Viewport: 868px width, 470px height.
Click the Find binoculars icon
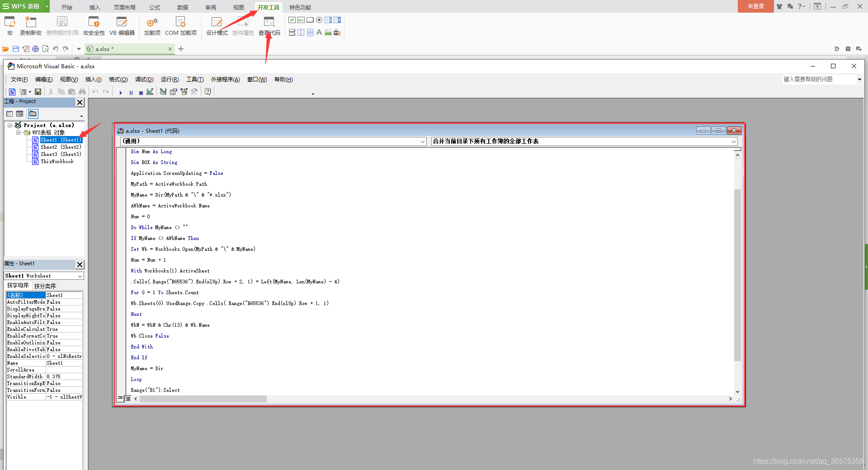[x=82, y=92]
